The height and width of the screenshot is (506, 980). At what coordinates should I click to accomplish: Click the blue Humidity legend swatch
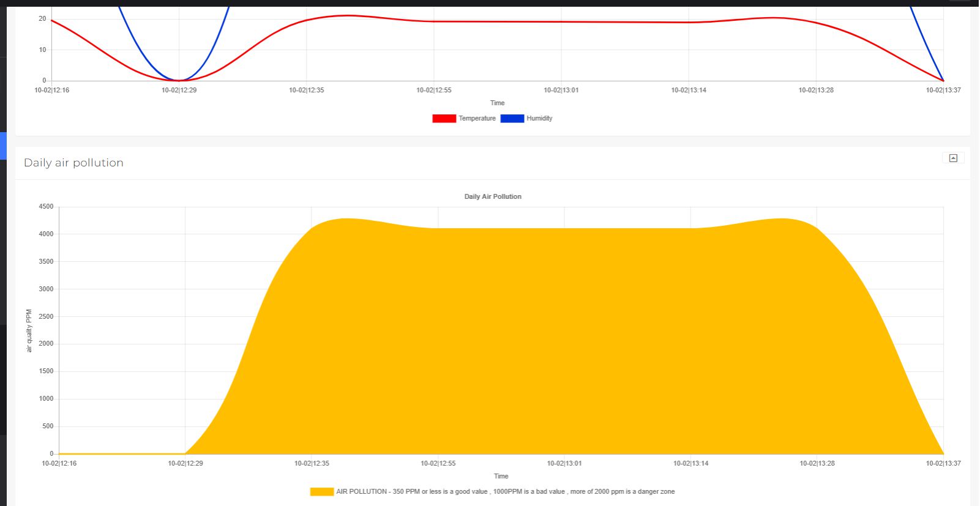(512, 119)
